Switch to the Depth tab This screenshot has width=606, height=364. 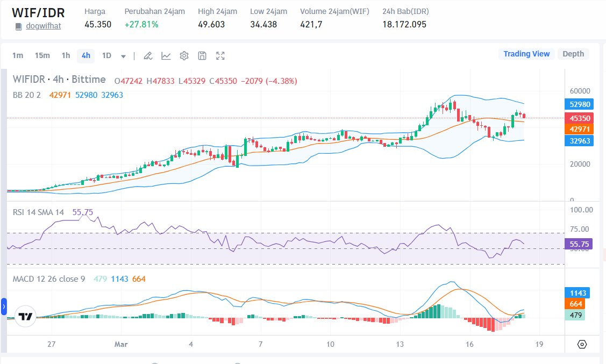573,54
